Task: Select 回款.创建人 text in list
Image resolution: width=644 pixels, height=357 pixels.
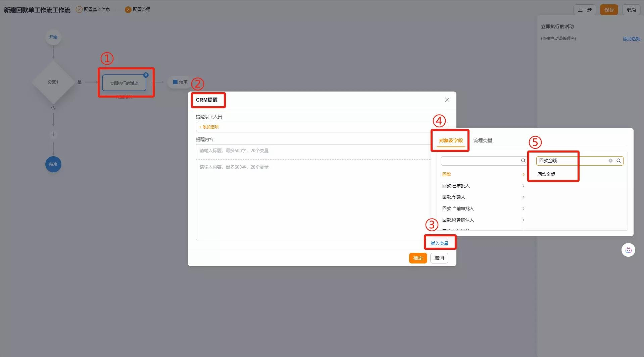Action: tap(453, 197)
